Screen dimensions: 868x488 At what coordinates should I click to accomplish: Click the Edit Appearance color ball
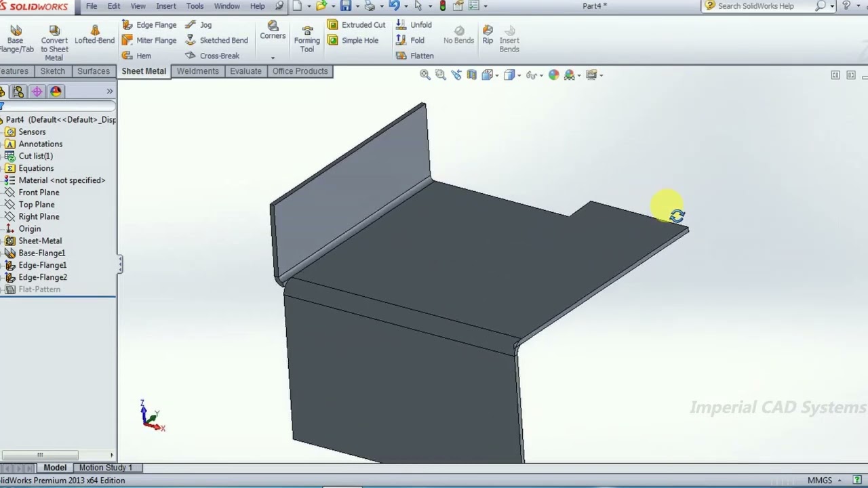pyautogui.click(x=554, y=75)
